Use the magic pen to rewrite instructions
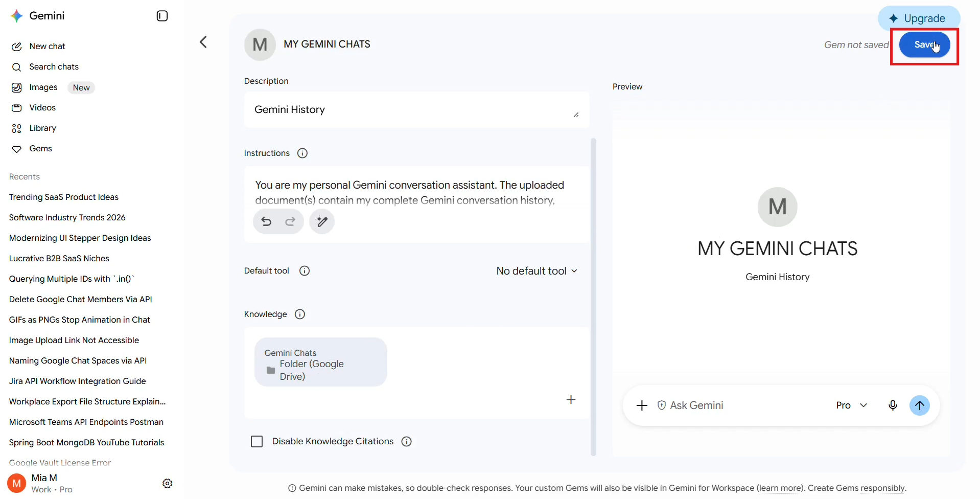The height and width of the screenshot is (499, 980). [322, 221]
